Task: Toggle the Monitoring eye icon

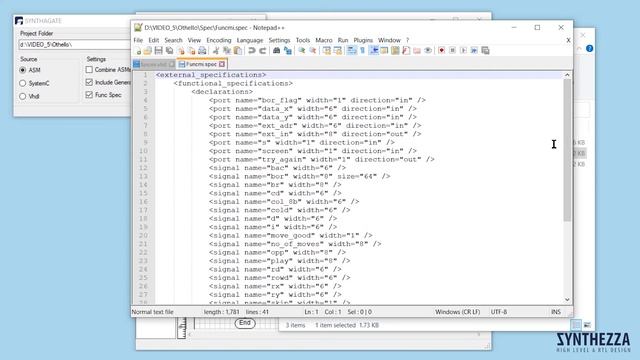Action: pos(427,51)
